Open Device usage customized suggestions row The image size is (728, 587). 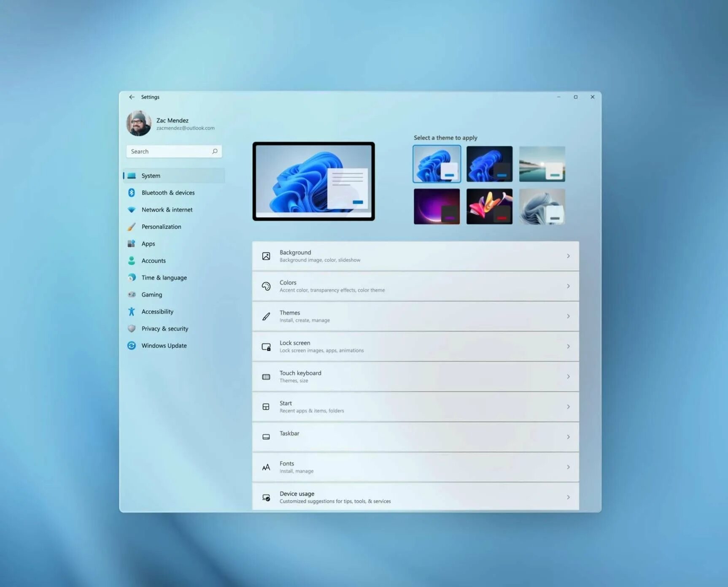point(415,497)
